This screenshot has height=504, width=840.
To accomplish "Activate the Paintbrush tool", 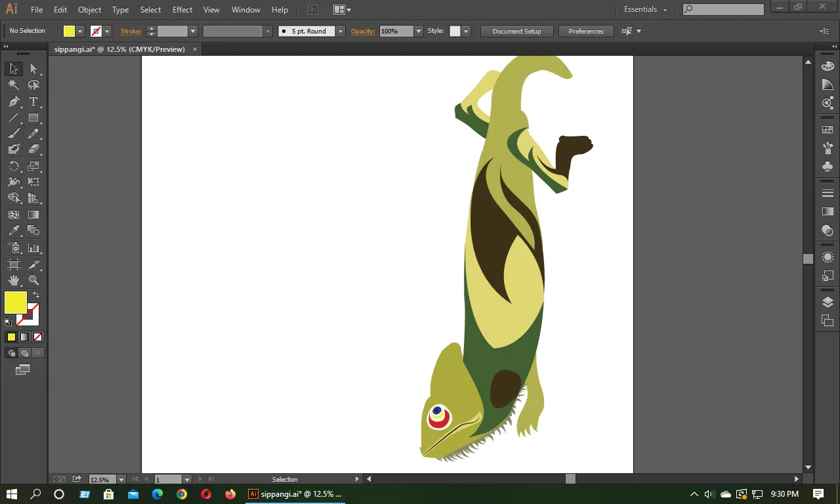I will click(14, 134).
